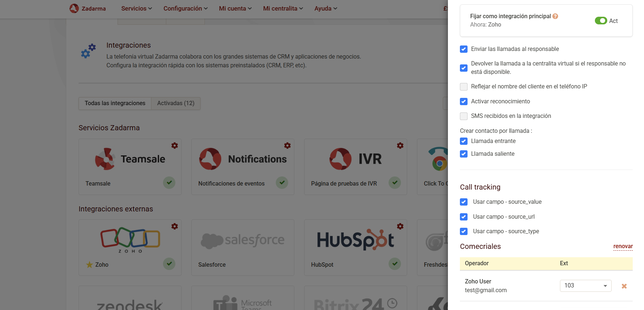Uncheck Llamada saliente checkbox

click(x=464, y=154)
